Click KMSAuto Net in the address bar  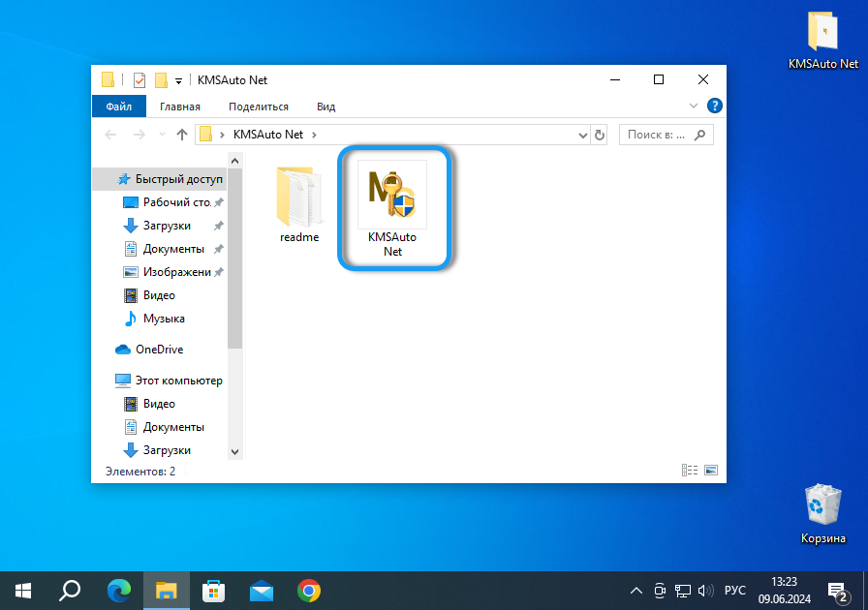coord(268,135)
